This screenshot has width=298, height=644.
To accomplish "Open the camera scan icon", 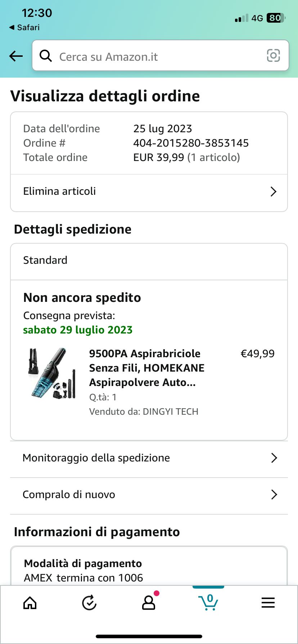I will 273,56.
